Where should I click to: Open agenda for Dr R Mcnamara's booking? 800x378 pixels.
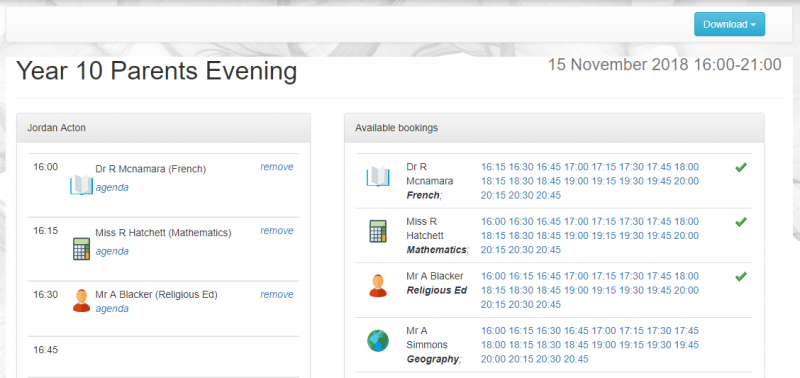click(x=112, y=188)
